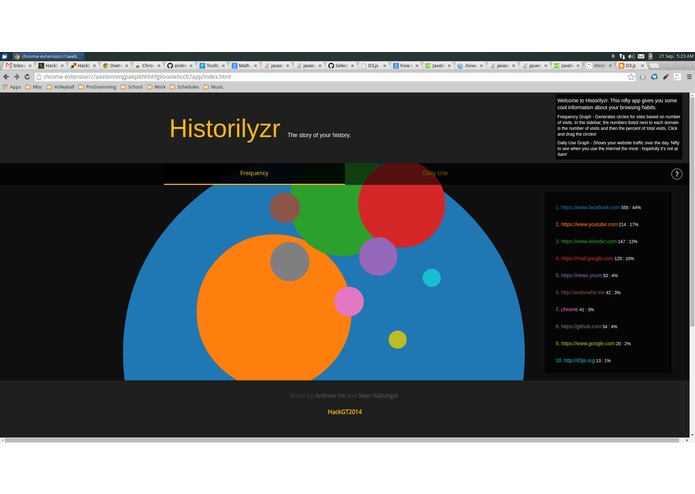Open the HackGT2014 footer link

point(344,412)
